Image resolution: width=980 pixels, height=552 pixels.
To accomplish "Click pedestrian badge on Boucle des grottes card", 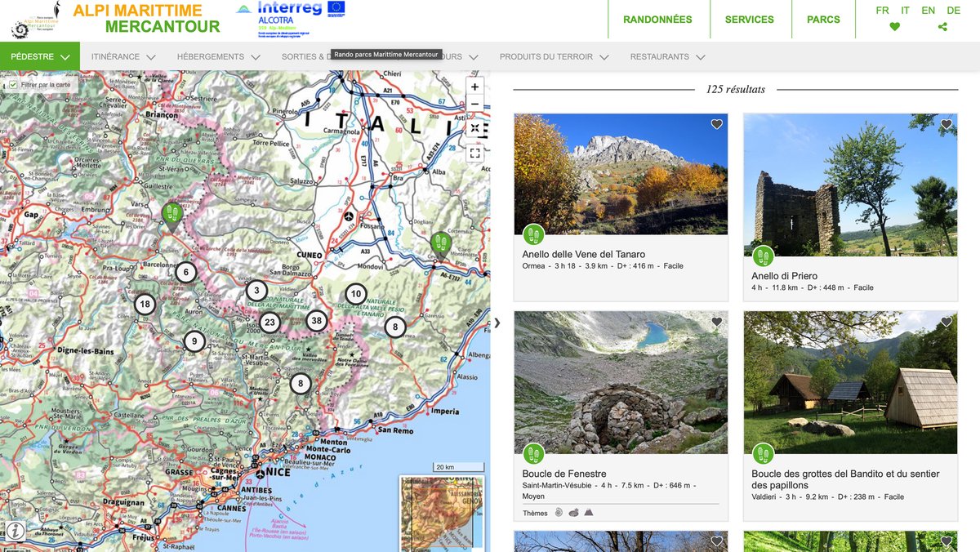I will point(763,454).
